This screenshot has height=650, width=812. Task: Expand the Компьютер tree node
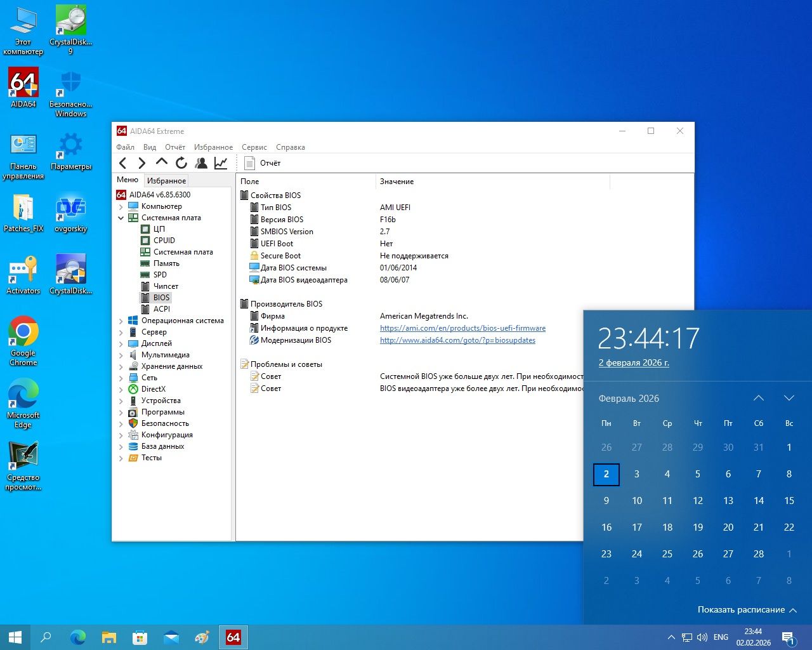coord(121,206)
